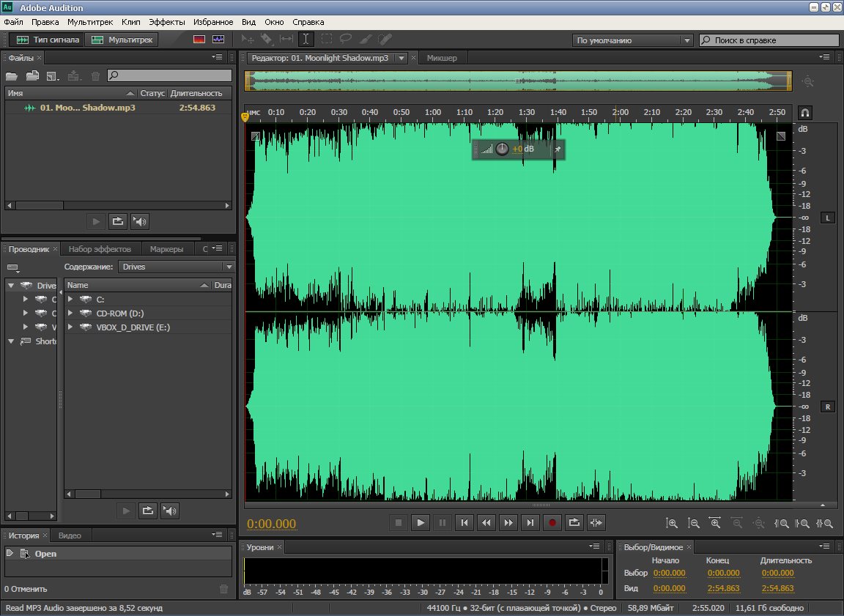This screenshot has width=844, height=616.
Task: Switch to Мультитрек view
Action: coord(123,40)
